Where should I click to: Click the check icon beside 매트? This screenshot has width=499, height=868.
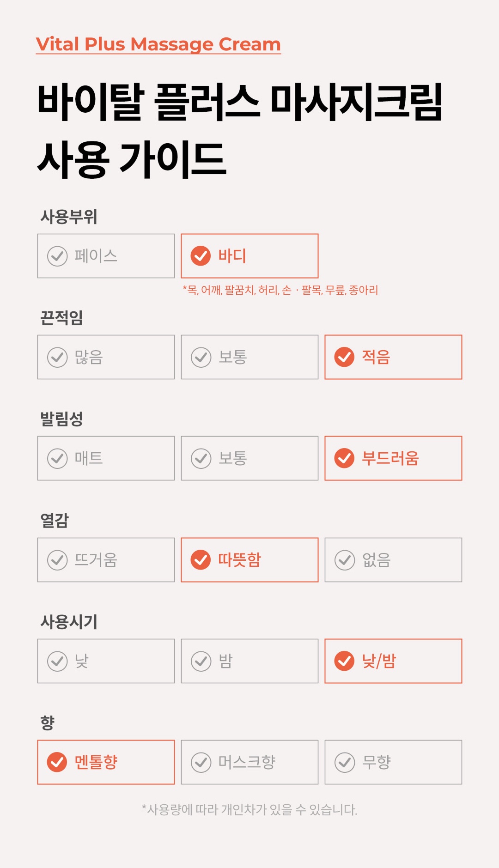(x=57, y=458)
